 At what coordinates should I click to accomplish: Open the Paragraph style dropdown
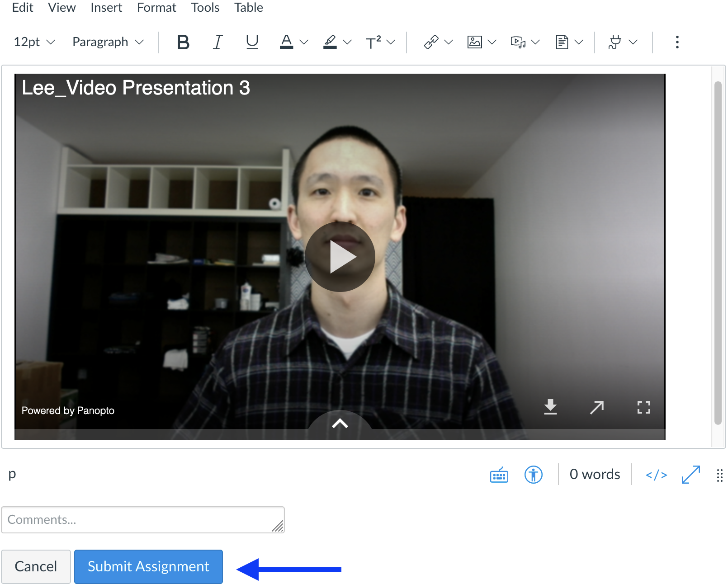point(108,42)
